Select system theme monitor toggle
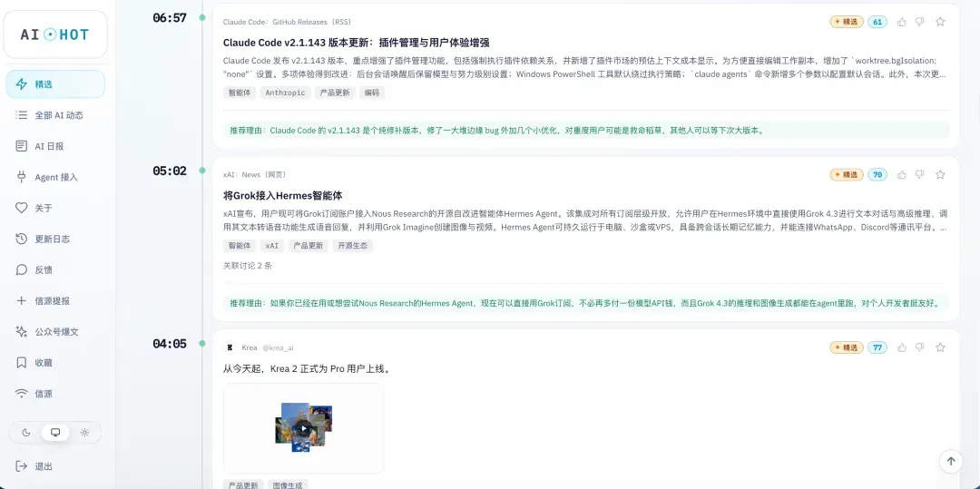This screenshot has height=489, width=980. (55, 432)
